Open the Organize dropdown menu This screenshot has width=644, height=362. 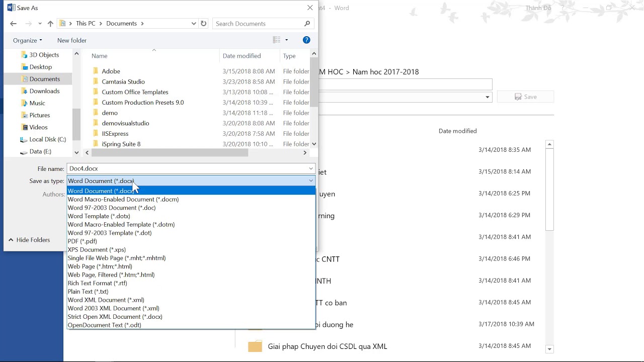27,40
